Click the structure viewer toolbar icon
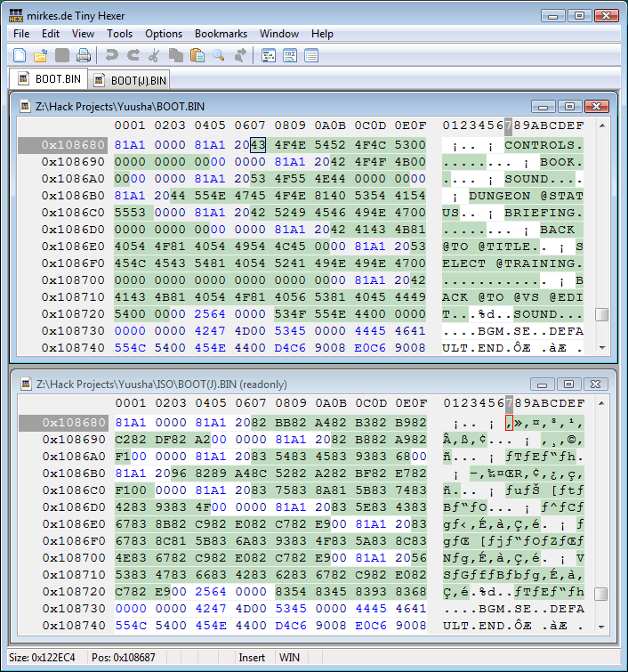Screen dimensions: 628x672 (269, 56)
